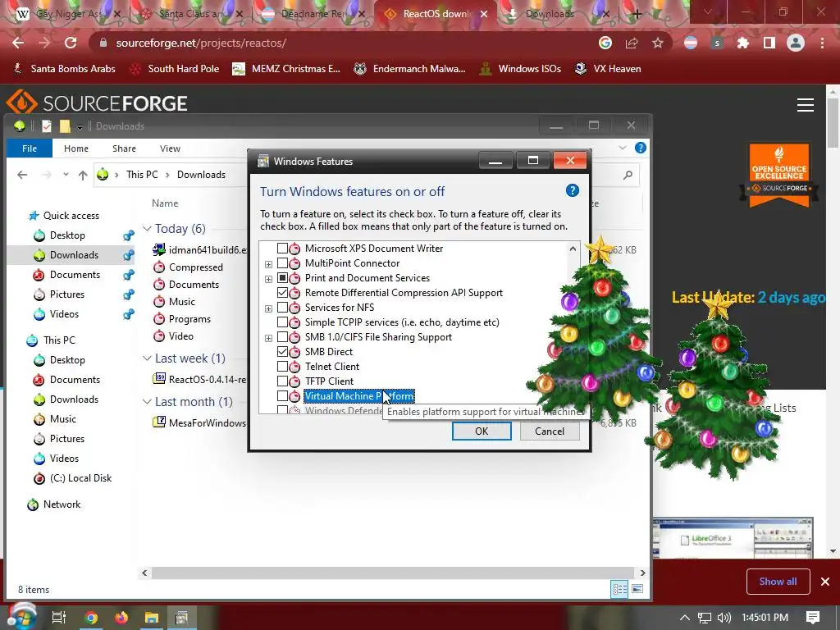This screenshot has height=630, width=840.
Task: Go up one folder level in File Explorer
Action: point(83,175)
